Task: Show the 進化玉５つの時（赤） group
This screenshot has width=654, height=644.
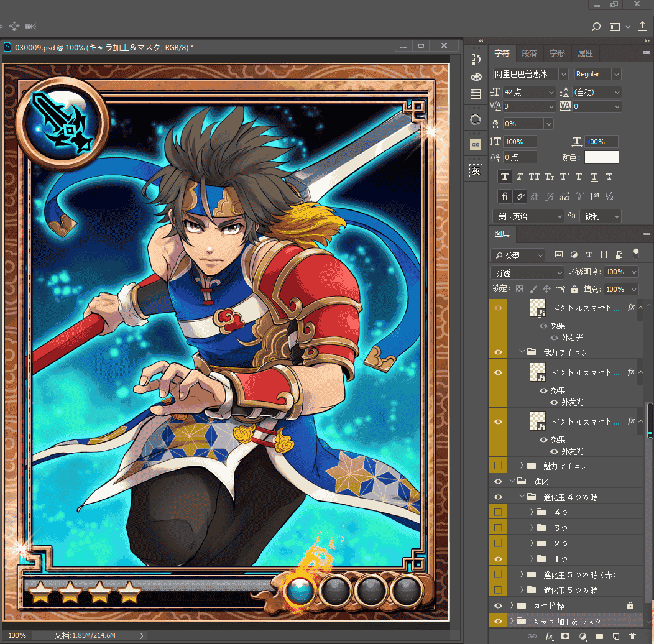Action: click(497, 574)
